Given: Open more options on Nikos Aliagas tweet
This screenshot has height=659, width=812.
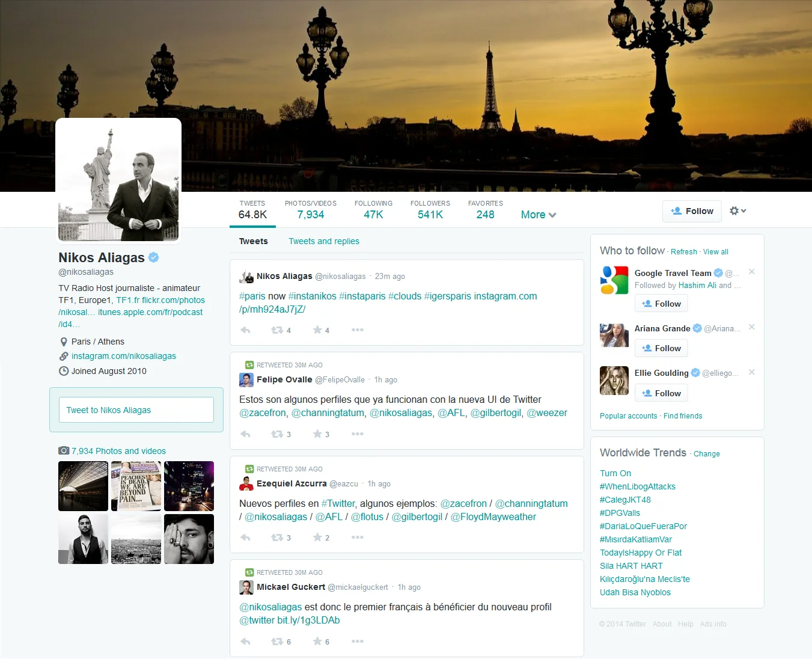Looking at the screenshot, I should pos(358,329).
